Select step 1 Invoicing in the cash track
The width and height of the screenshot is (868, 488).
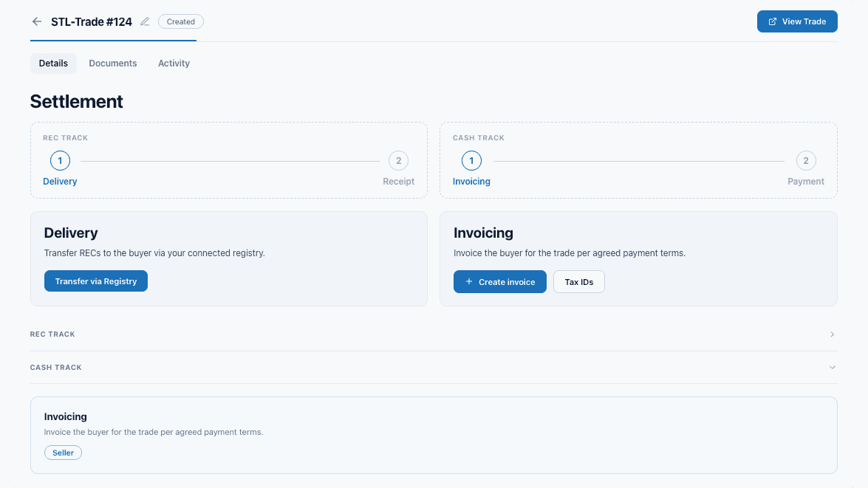click(471, 161)
